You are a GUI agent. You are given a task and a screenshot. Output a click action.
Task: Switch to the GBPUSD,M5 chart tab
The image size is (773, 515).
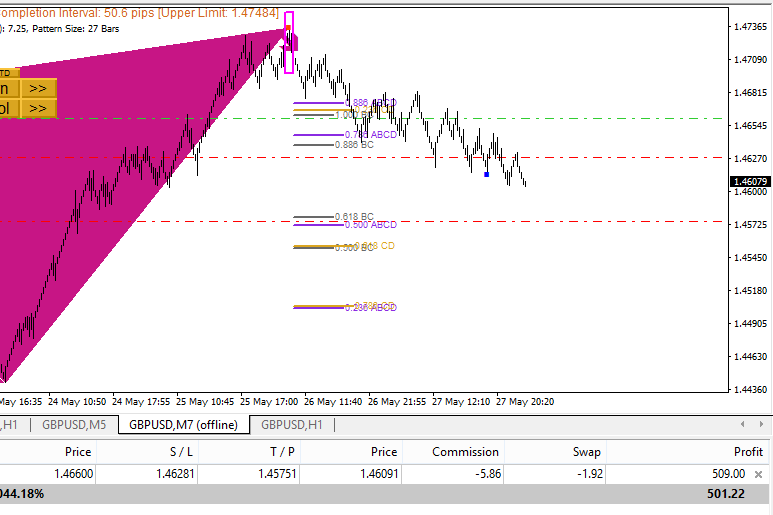point(74,425)
